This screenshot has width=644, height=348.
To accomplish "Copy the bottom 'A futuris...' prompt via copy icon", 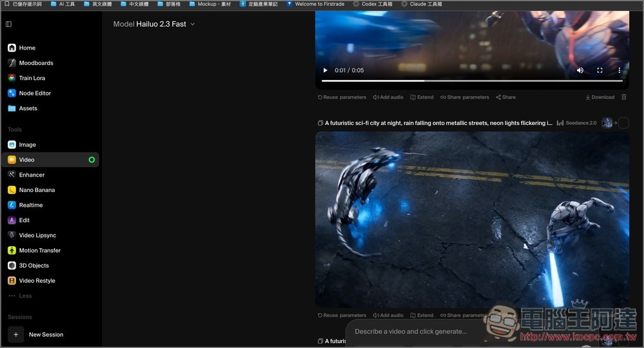I will tap(320, 341).
